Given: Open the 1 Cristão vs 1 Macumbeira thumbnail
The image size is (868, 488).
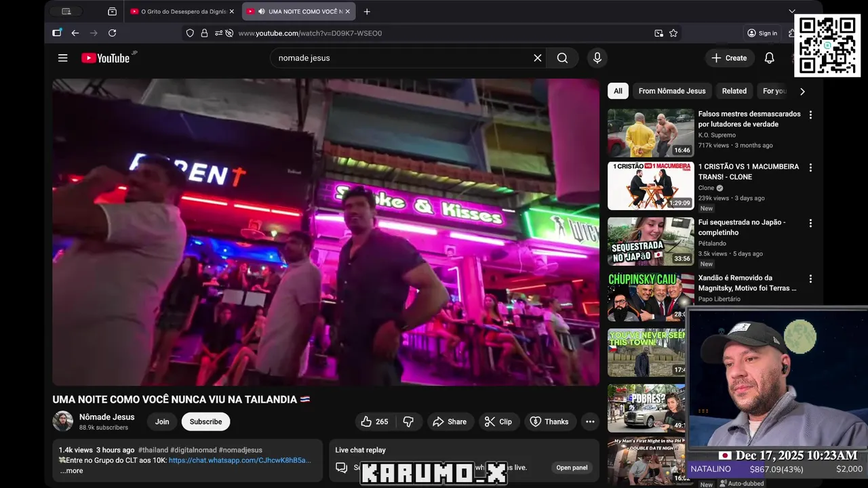Looking at the screenshot, I should pos(650,186).
